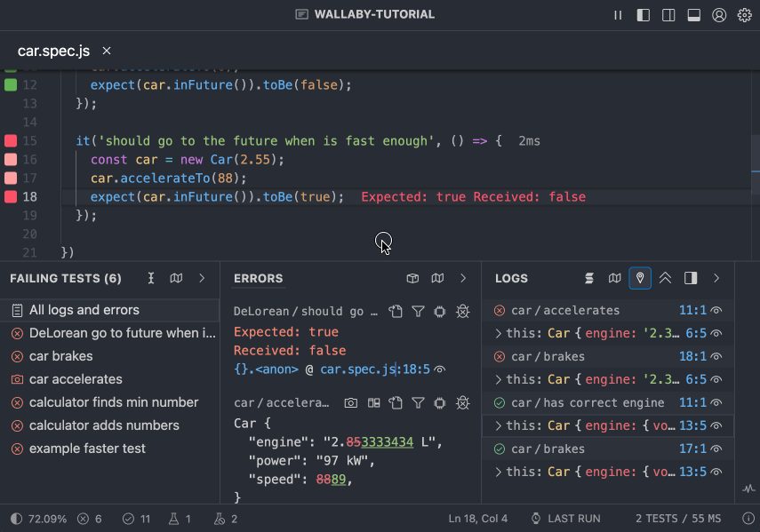Click the filter icon on car/accelera row
760x532 pixels.
[x=419, y=402]
